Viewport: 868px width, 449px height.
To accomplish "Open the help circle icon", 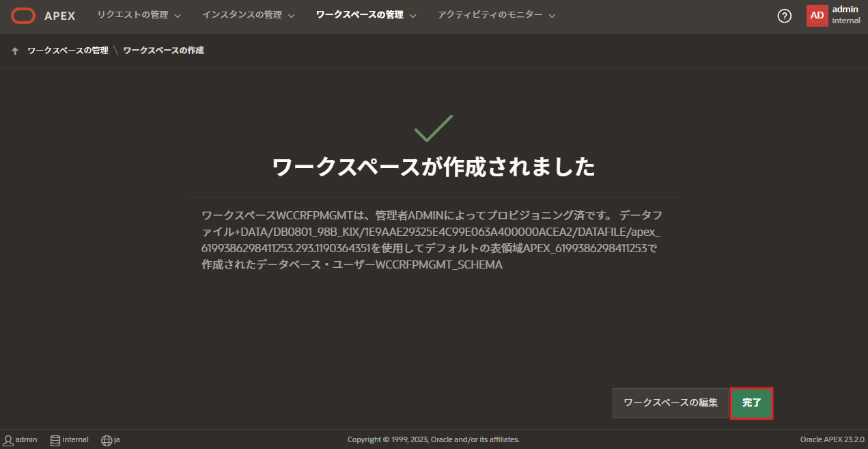I will (x=784, y=15).
